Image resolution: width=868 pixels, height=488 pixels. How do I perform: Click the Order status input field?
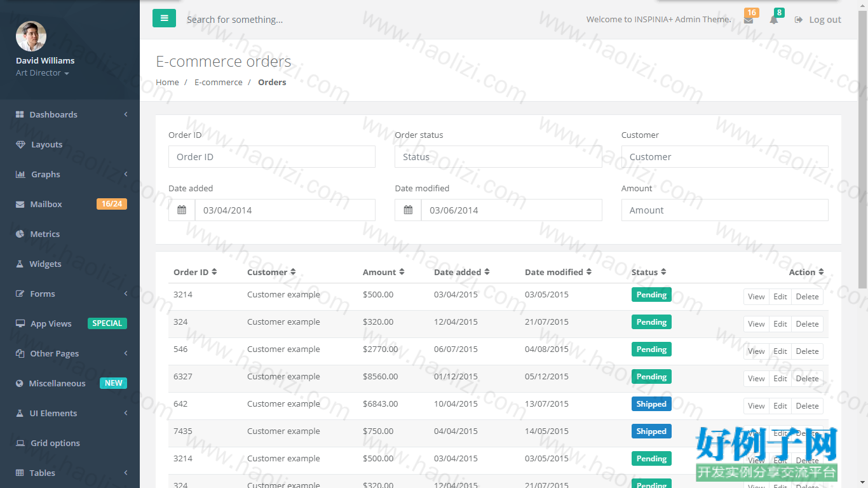pos(498,157)
